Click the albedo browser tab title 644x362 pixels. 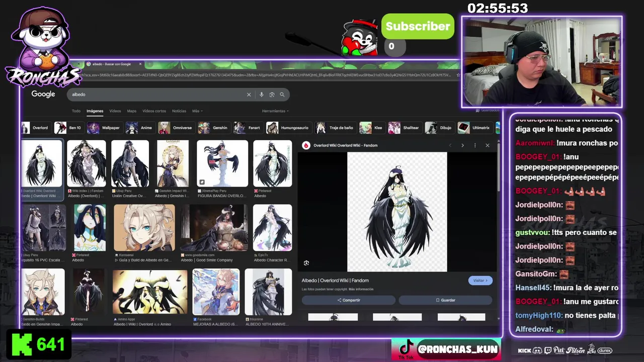(x=112, y=64)
